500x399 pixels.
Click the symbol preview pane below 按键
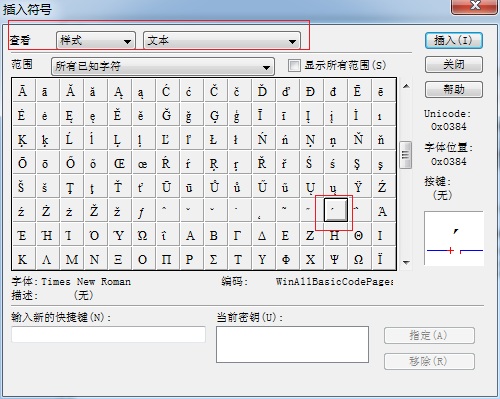pyautogui.click(x=454, y=238)
